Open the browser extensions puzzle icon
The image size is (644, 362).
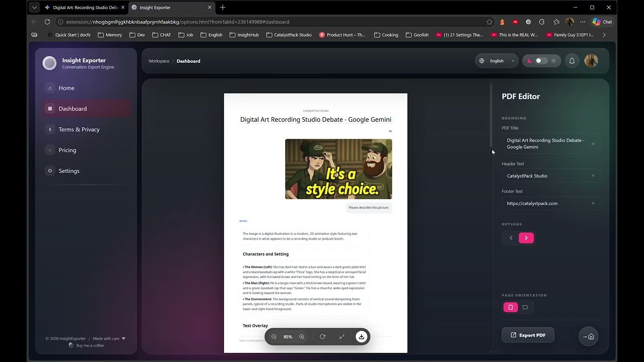coord(541,22)
